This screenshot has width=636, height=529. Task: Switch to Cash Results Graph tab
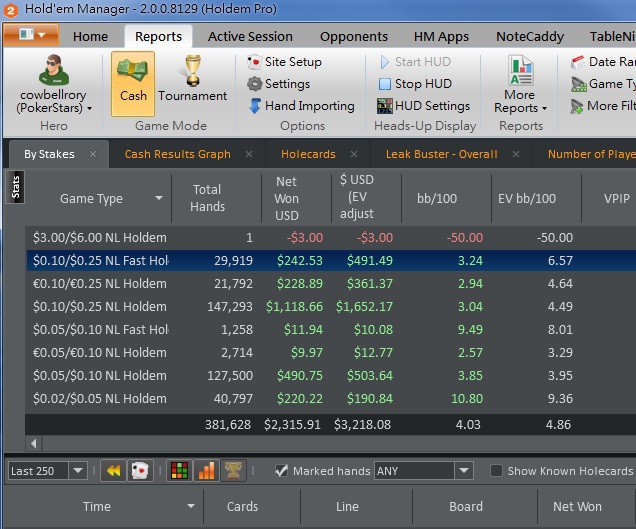(x=177, y=154)
